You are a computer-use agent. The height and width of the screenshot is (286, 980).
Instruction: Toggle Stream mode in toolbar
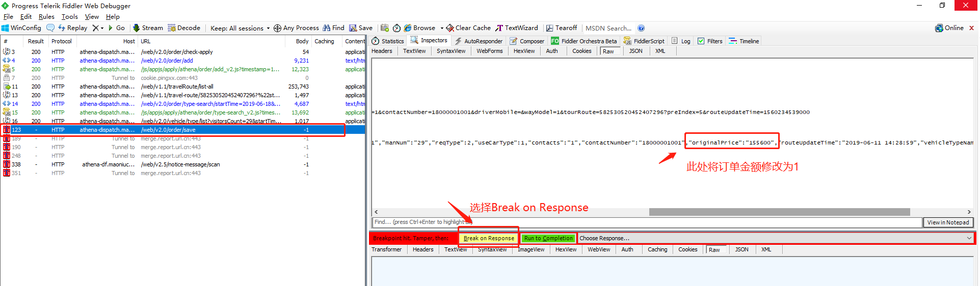tap(148, 28)
